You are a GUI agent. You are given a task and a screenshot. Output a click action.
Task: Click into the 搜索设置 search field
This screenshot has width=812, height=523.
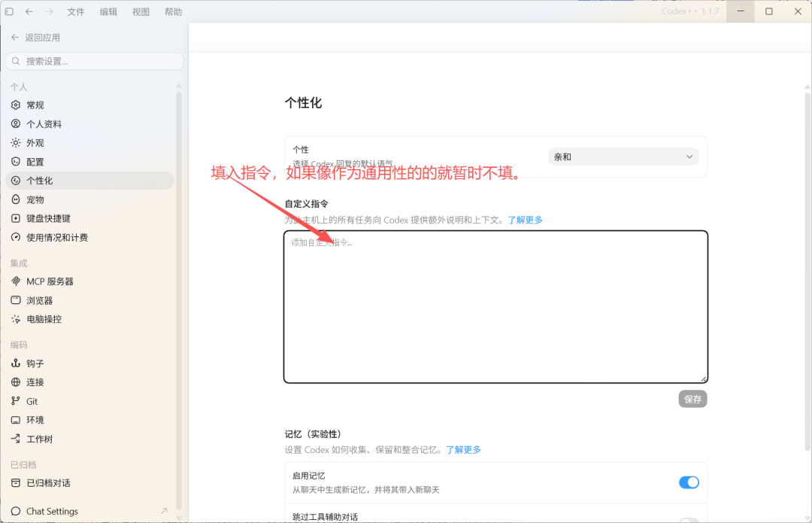[x=94, y=61]
